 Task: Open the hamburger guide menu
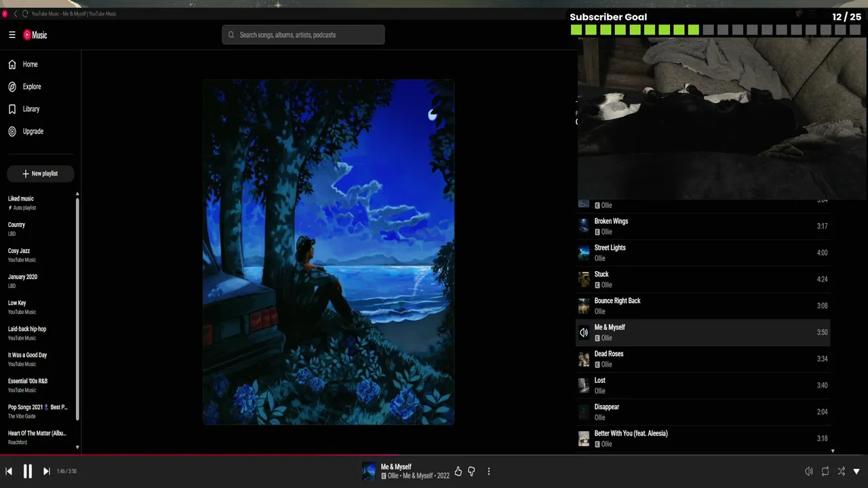pos(12,35)
